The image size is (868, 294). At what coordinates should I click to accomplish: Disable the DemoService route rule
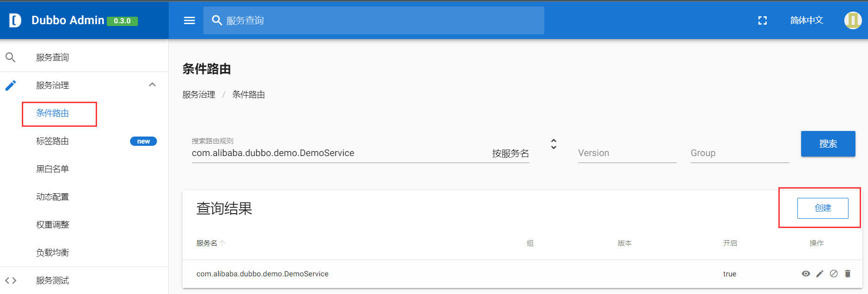click(x=833, y=274)
